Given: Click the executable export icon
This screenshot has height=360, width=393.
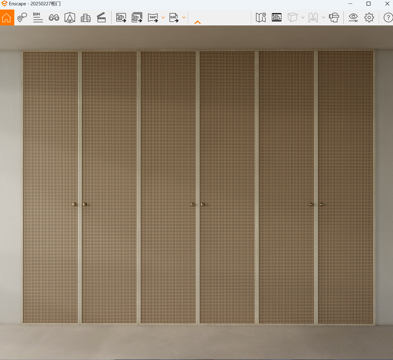Looking at the screenshot, I should click(x=174, y=17).
